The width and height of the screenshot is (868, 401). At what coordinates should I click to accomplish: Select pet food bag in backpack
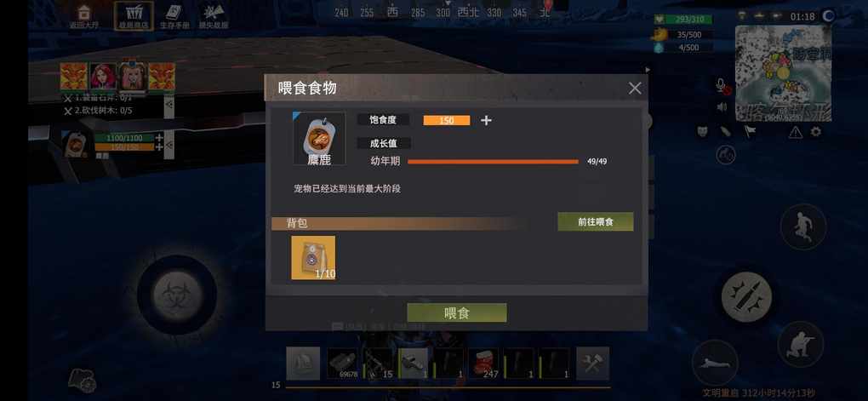[313, 258]
